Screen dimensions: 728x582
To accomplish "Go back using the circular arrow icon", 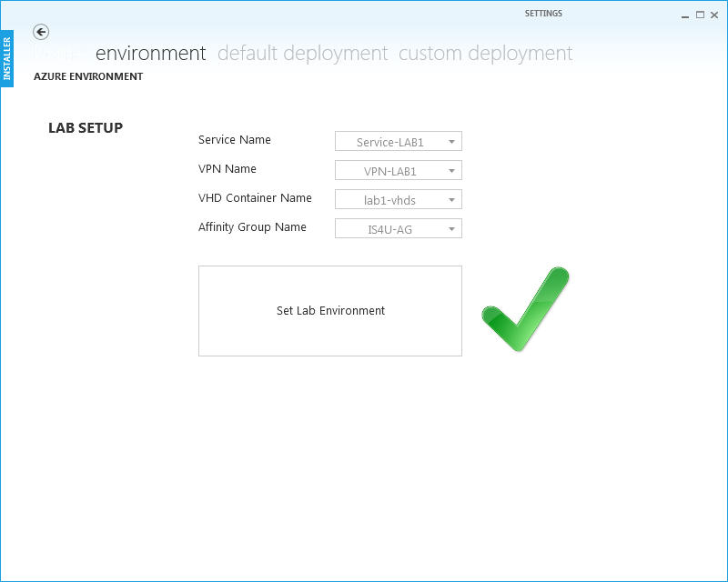I will [41, 32].
